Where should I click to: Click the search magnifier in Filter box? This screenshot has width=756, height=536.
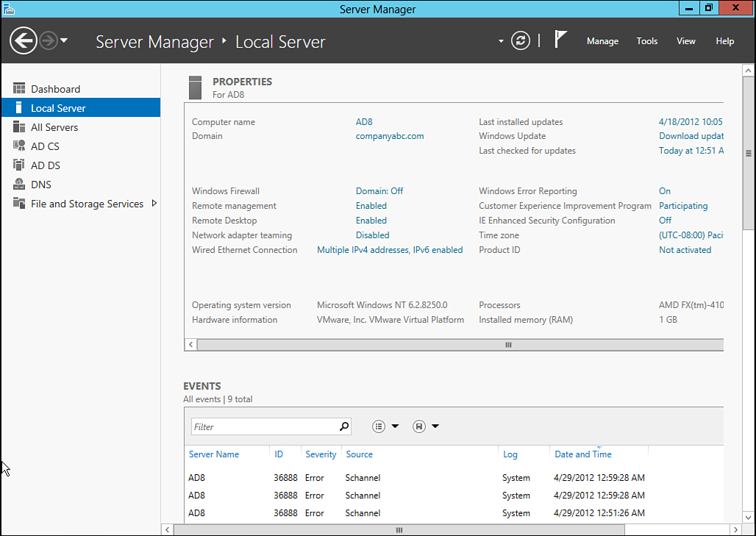(343, 426)
